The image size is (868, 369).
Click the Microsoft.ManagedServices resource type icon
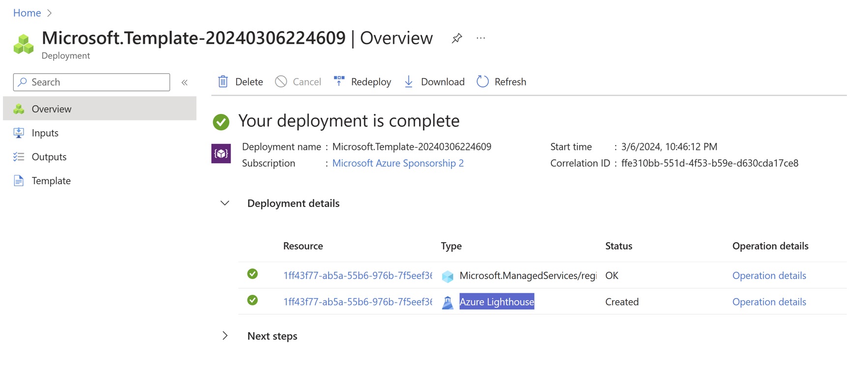(x=448, y=276)
